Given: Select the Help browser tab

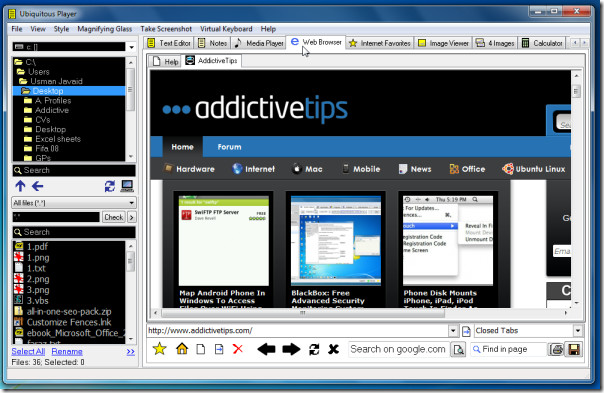Looking at the screenshot, I should pyautogui.click(x=166, y=62).
